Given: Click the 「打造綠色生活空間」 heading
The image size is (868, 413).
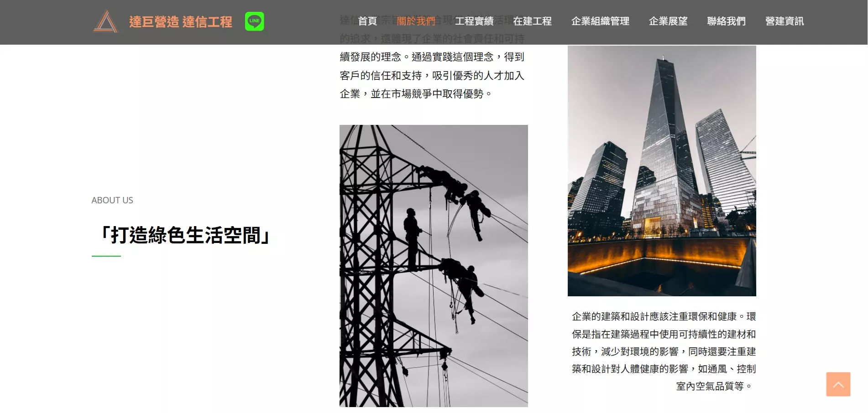Looking at the screenshot, I should (x=185, y=236).
